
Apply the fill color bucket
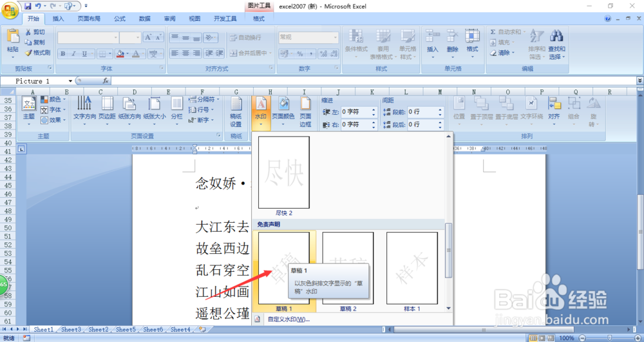pyautogui.click(x=120, y=54)
